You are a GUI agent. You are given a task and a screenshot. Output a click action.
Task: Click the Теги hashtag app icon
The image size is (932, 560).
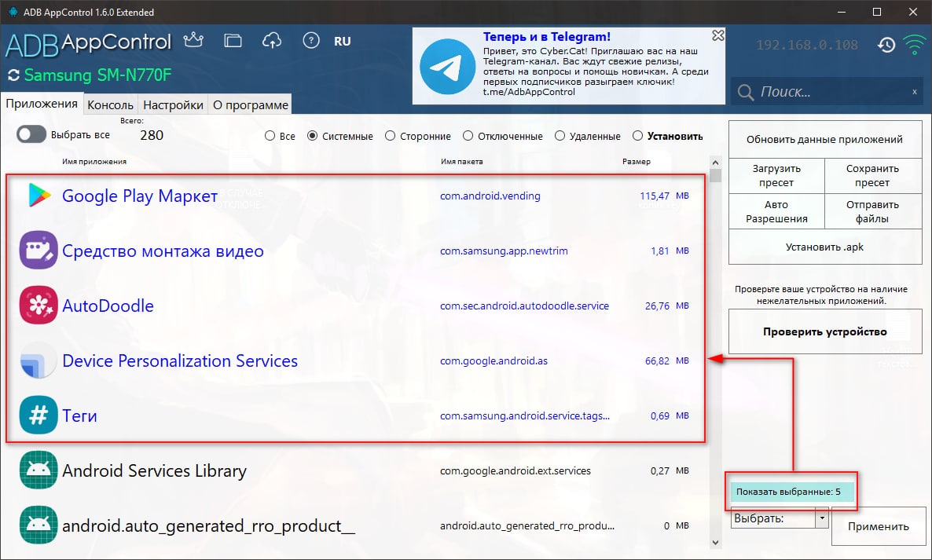coord(39,415)
